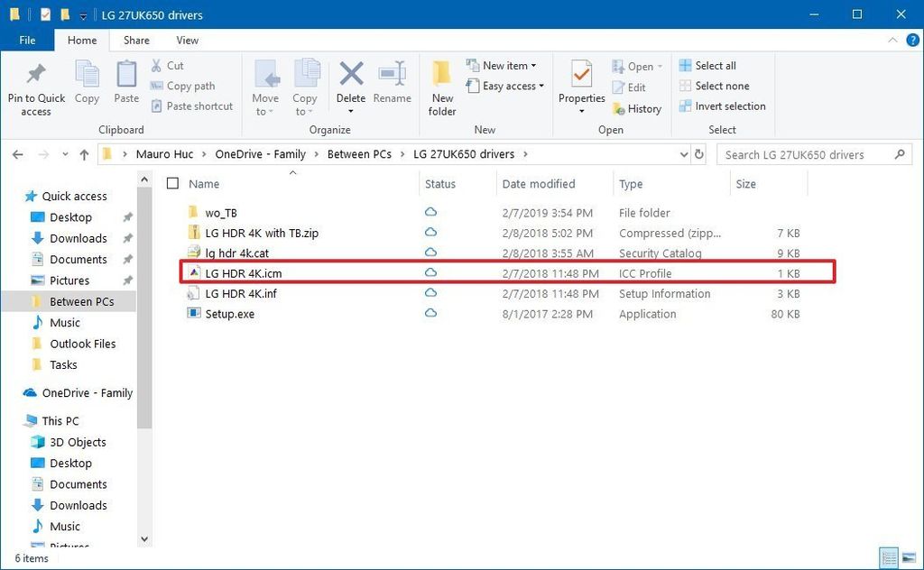Switch to the View ribbon tab
This screenshot has height=570, width=924.
pos(187,40)
